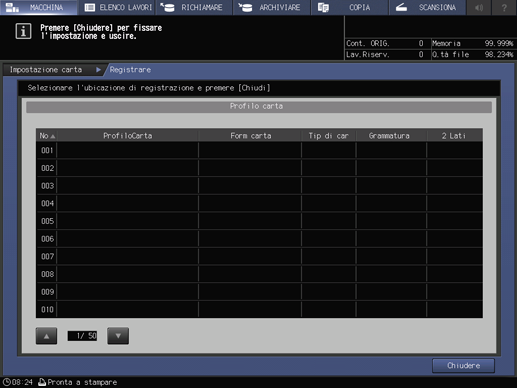Screen dimensions: 517x388
Task: Open the SCANSIONA tab
Action: tap(427, 7)
